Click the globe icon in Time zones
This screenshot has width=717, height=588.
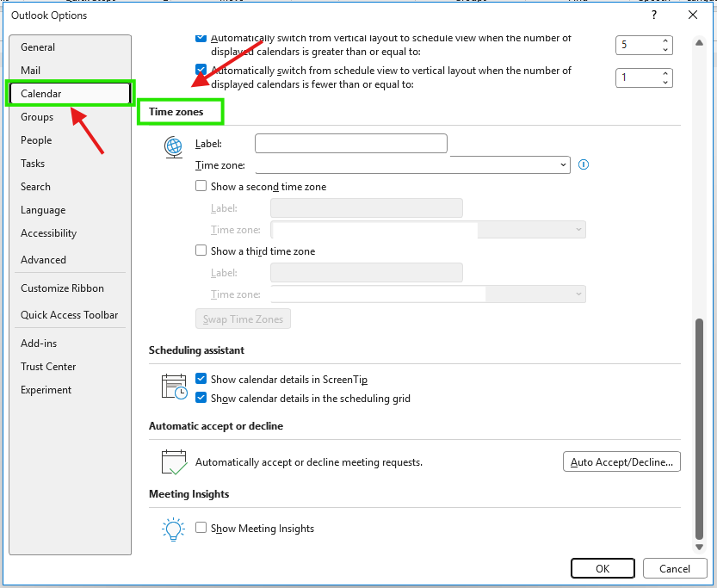173,147
